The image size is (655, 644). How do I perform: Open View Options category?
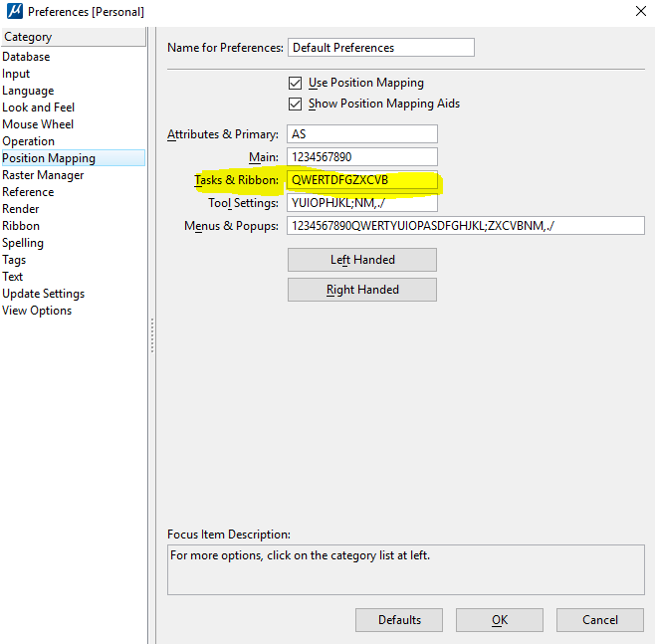(x=37, y=311)
